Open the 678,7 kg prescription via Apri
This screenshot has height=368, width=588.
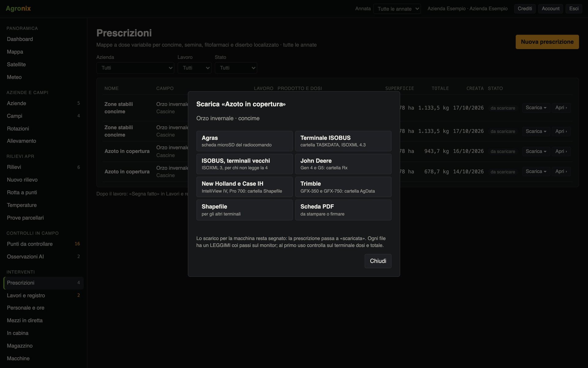coord(561,171)
